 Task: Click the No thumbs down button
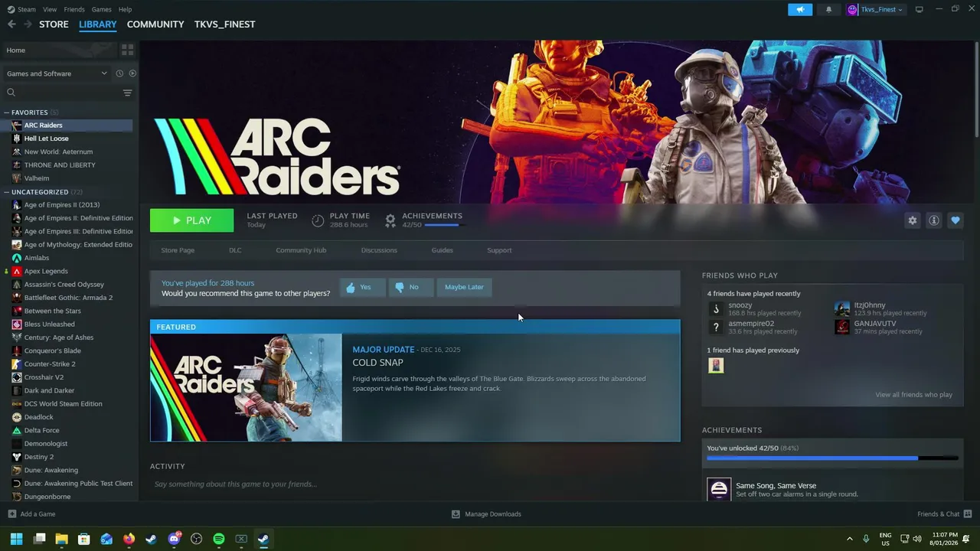(x=410, y=287)
